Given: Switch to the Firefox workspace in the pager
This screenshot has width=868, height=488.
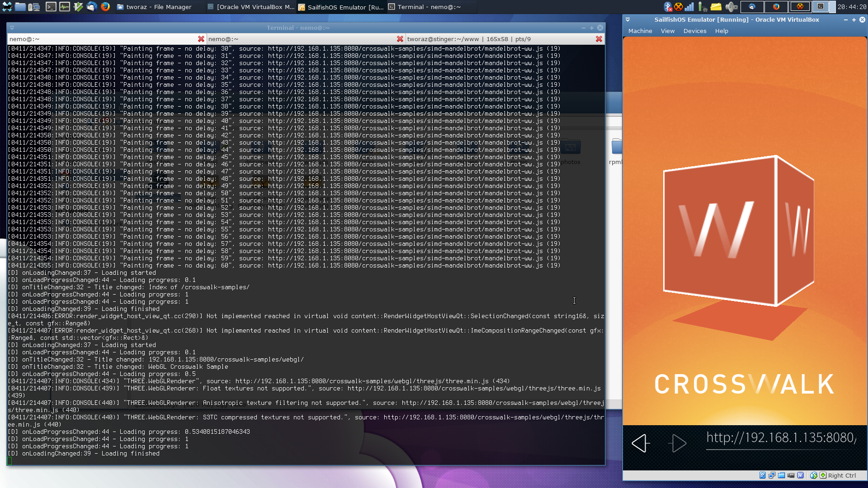Looking at the screenshot, I should [776, 7].
